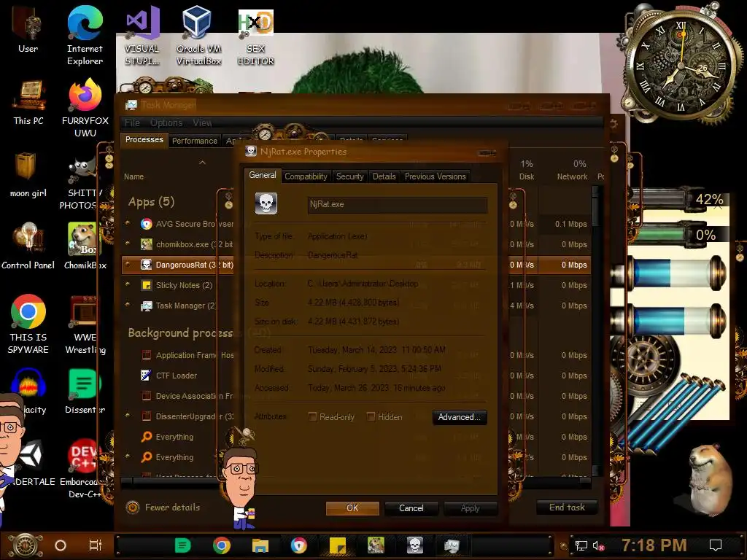This screenshot has height=560, width=747.
Task: Click the column sort arrow above Name
Action: [x=203, y=163]
